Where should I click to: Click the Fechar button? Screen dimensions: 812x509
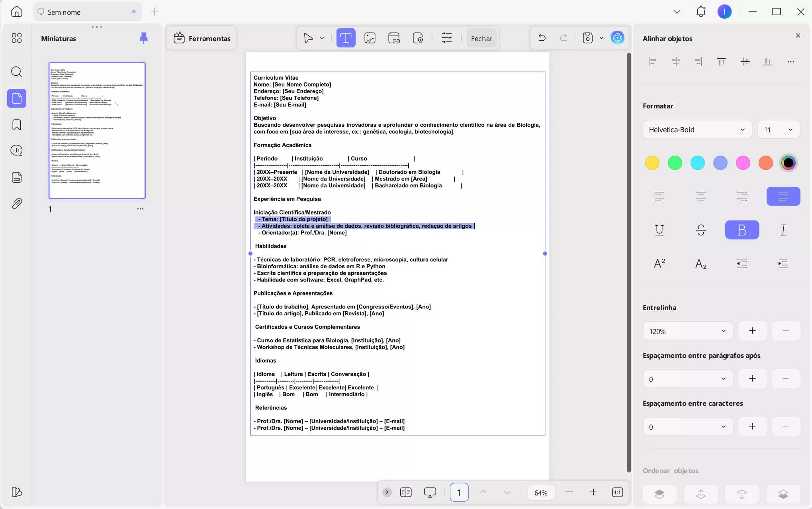coord(481,38)
